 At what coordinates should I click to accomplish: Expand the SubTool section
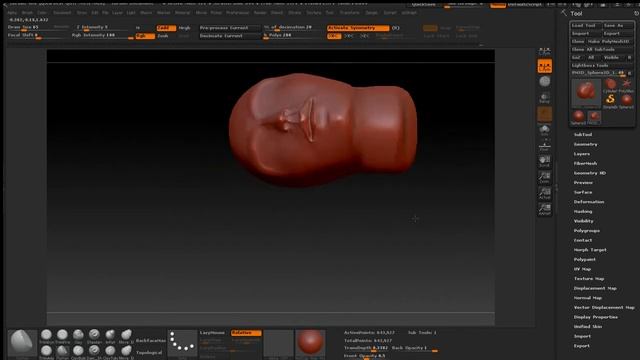coord(582,134)
